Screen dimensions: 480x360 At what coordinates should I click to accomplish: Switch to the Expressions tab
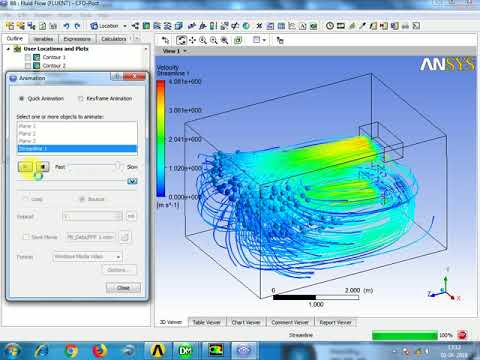(x=77, y=39)
